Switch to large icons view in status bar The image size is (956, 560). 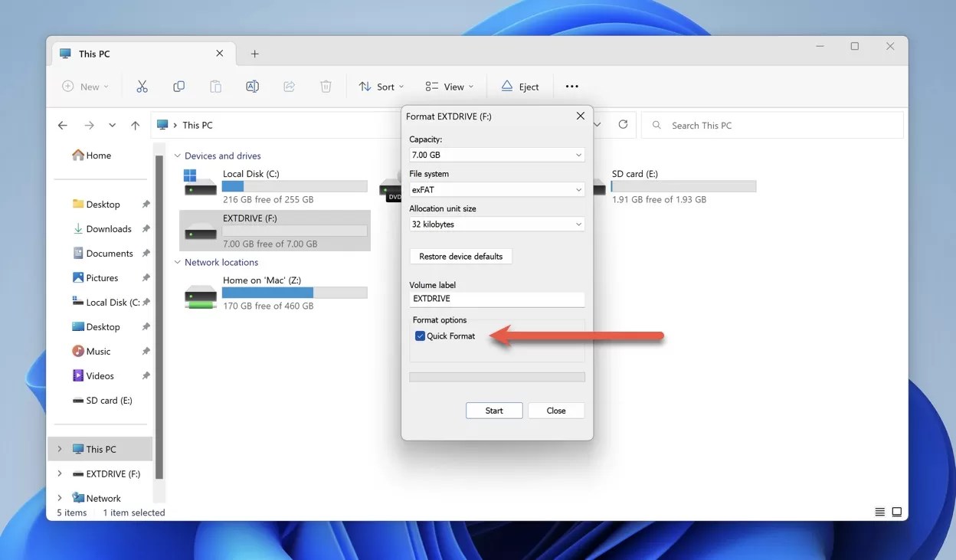[897, 512]
